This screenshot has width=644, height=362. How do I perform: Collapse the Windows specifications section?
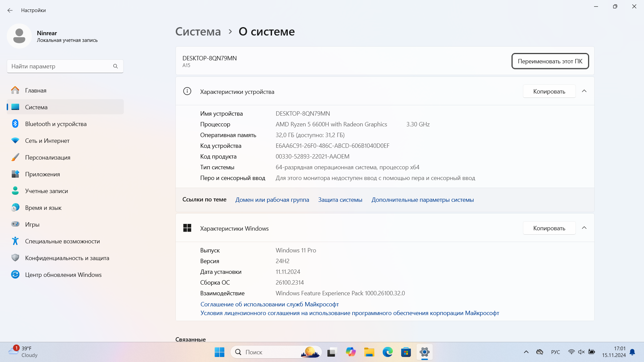click(x=584, y=228)
